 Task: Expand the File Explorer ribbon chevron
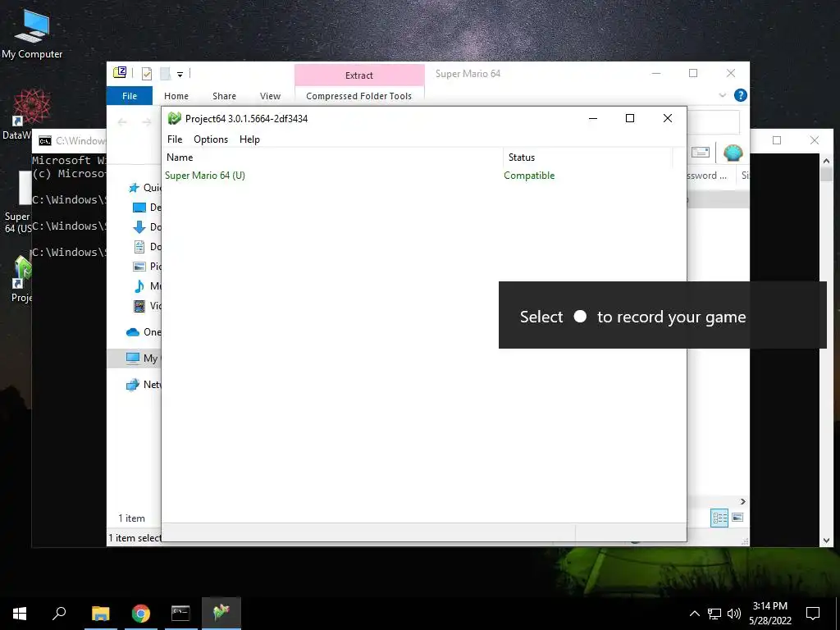tap(722, 95)
